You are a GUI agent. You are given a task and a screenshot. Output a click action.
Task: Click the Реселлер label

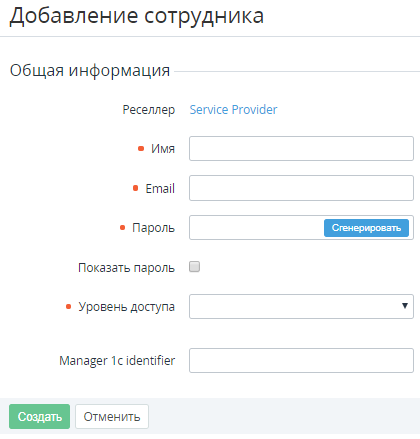(x=149, y=110)
